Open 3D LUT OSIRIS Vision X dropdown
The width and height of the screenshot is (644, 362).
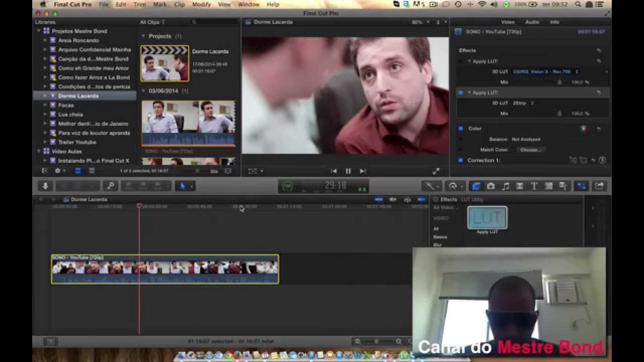(545, 72)
